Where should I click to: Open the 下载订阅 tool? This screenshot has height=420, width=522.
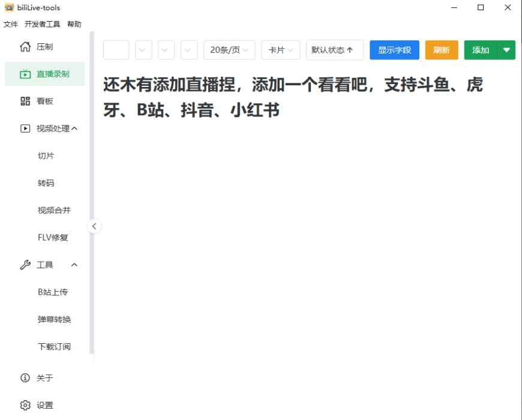coord(54,347)
